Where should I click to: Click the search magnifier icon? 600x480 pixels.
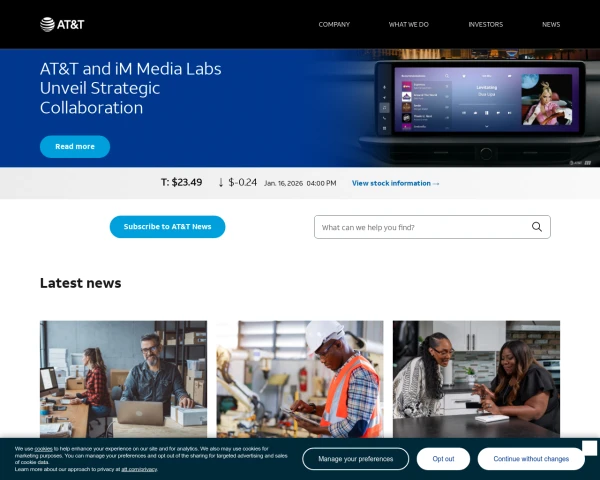[537, 227]
